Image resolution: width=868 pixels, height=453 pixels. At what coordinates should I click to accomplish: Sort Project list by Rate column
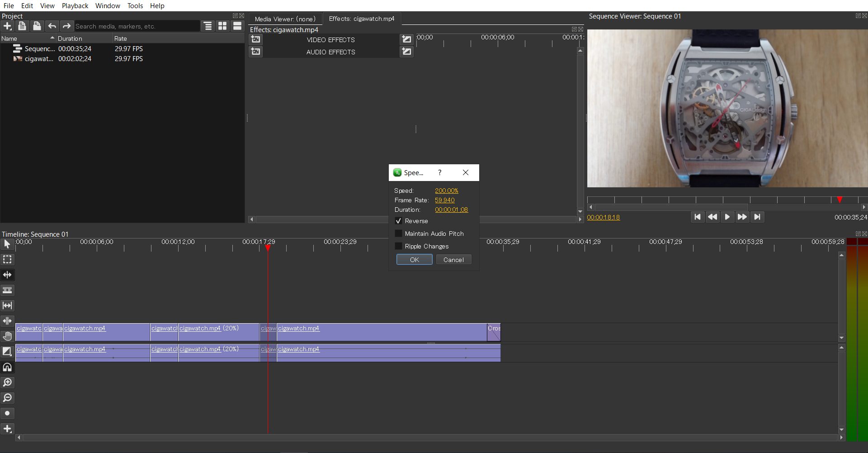click(178, 38)
